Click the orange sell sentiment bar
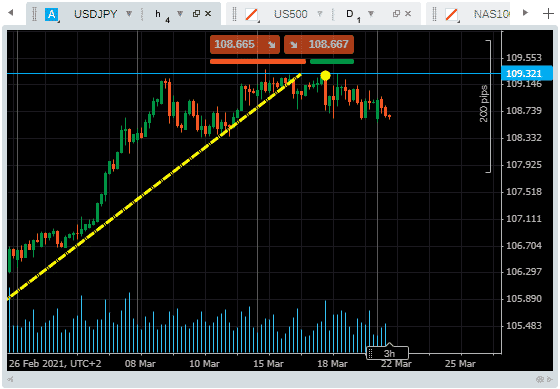560x389 pixels. pos(258,61)
